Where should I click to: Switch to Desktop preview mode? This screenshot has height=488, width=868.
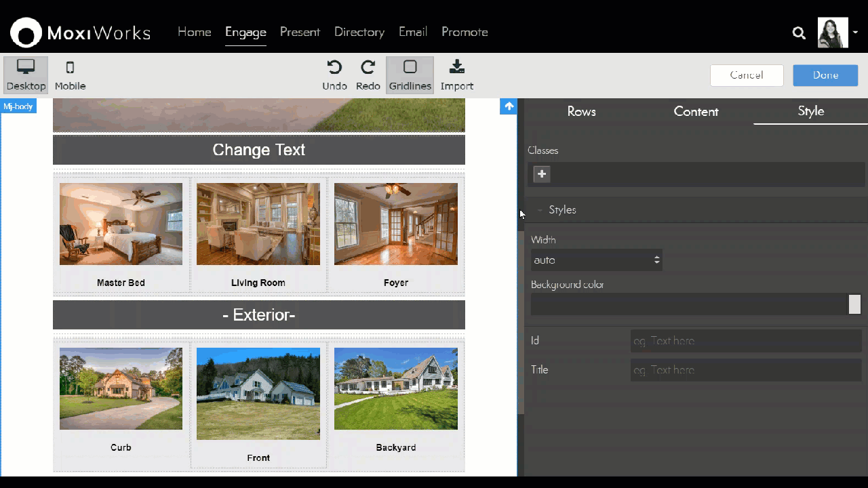[x=26, y=75]
